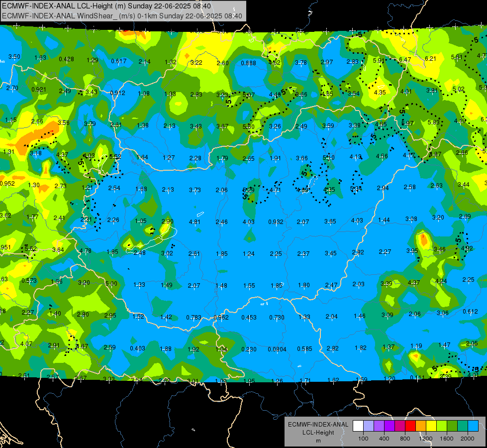Click the wind shear value 5.29

point(248,190)
